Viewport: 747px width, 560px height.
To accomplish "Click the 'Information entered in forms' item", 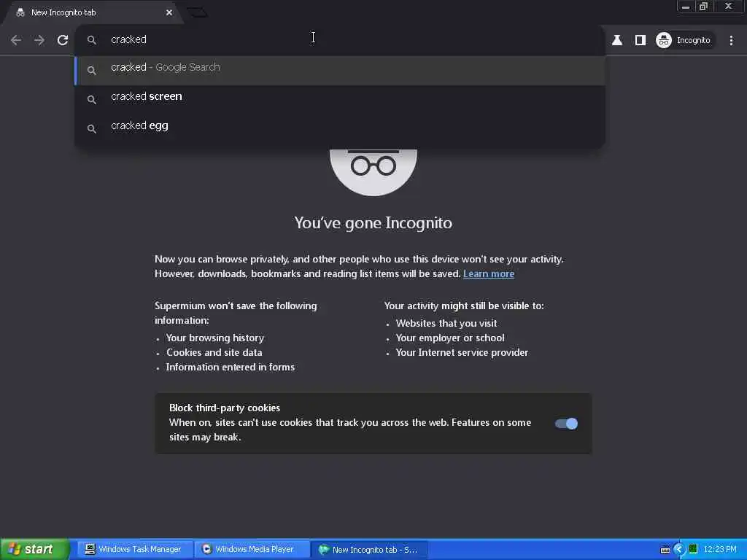I will [x=230, y=367].
